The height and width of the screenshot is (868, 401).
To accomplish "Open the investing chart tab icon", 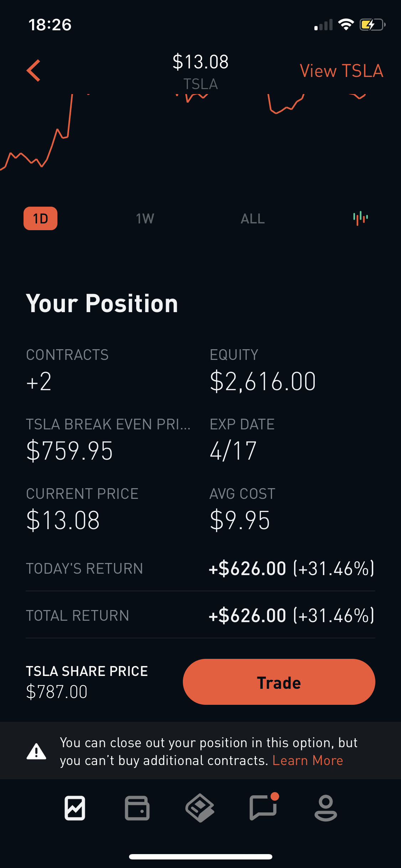I will (x=75, y=808).
